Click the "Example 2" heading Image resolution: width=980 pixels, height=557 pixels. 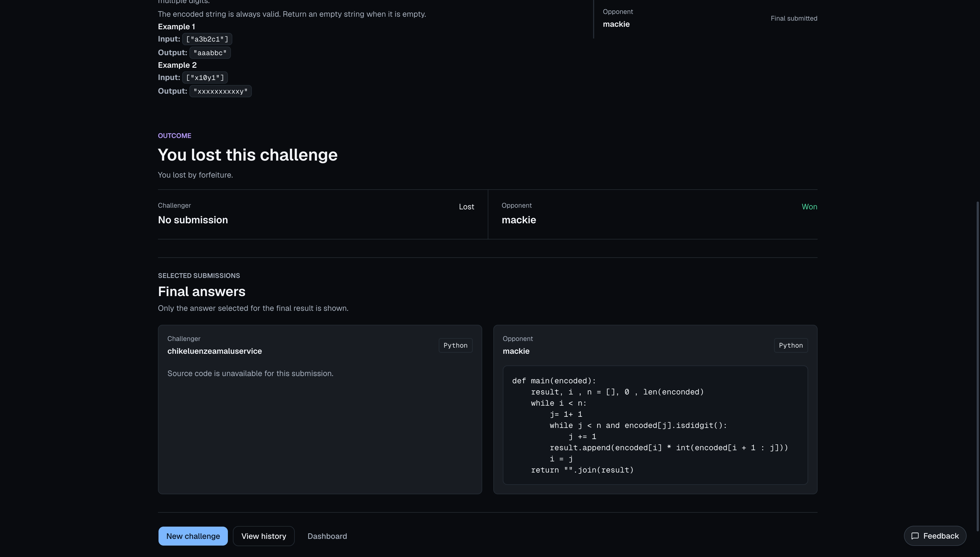(177, 65)
